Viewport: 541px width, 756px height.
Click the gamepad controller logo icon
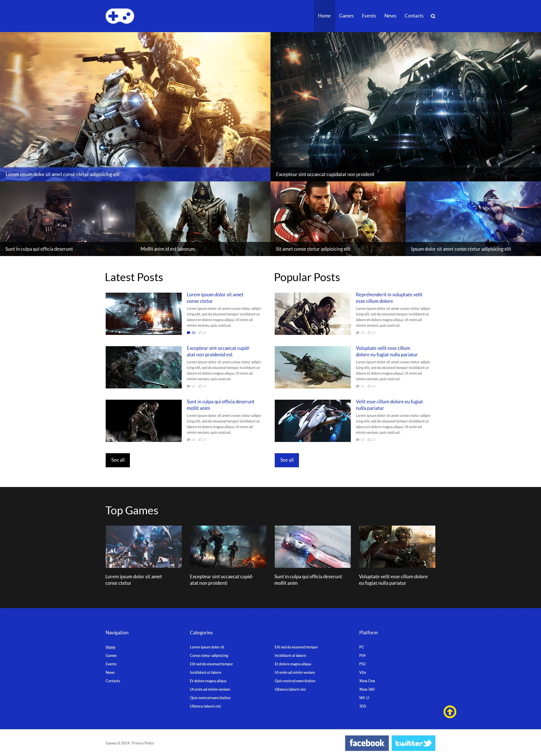(x=119, y=16)
